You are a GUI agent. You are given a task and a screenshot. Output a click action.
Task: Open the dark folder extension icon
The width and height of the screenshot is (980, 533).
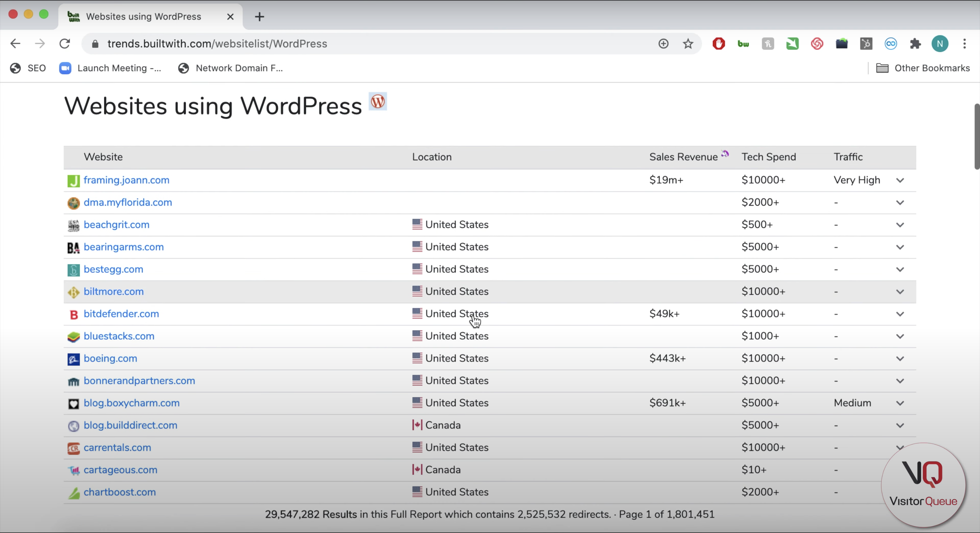[841, 44]
